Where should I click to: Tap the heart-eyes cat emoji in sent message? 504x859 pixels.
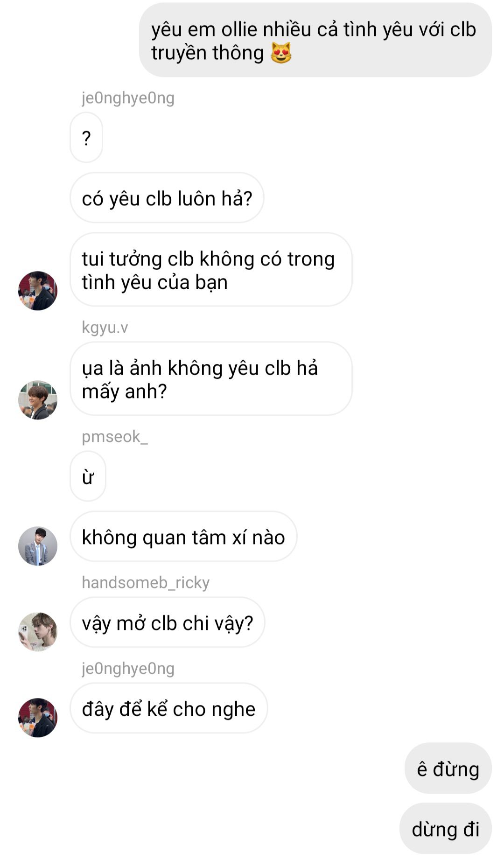click(x=281, y=52)
